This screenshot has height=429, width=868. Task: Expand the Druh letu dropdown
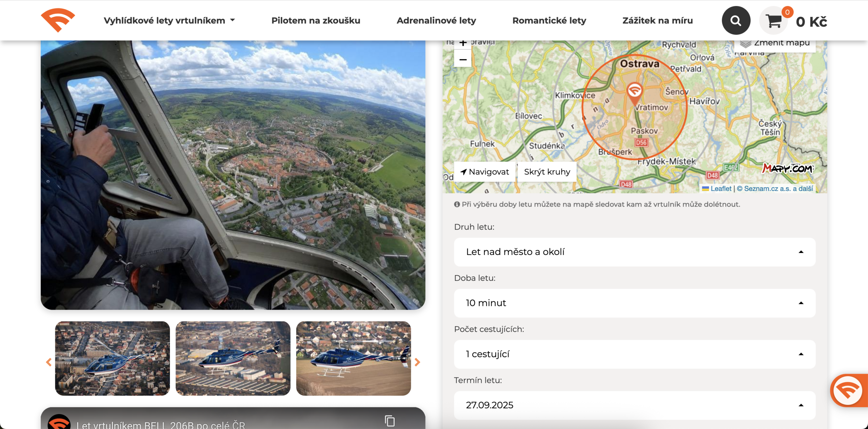coord(634,252)
